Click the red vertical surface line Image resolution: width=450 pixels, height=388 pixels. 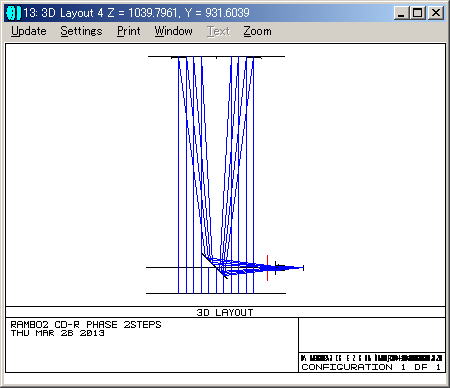(x=267, y=268)
